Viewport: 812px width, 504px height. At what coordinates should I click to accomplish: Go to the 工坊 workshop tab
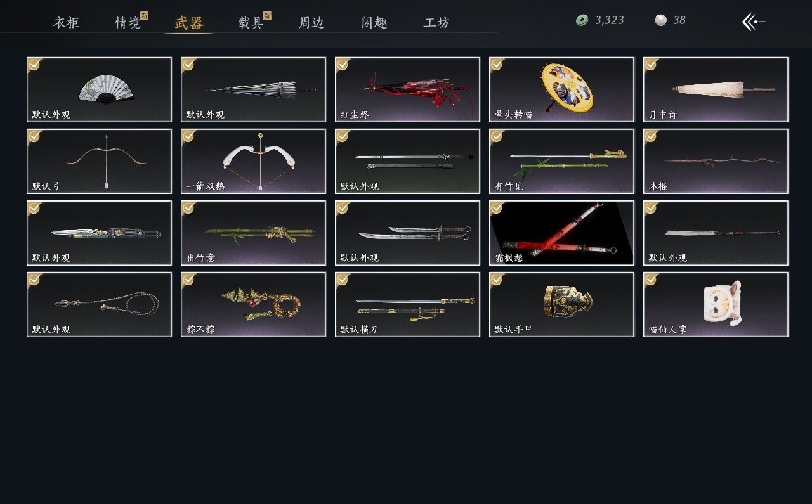pyautogui.click(x=436, y=23)
